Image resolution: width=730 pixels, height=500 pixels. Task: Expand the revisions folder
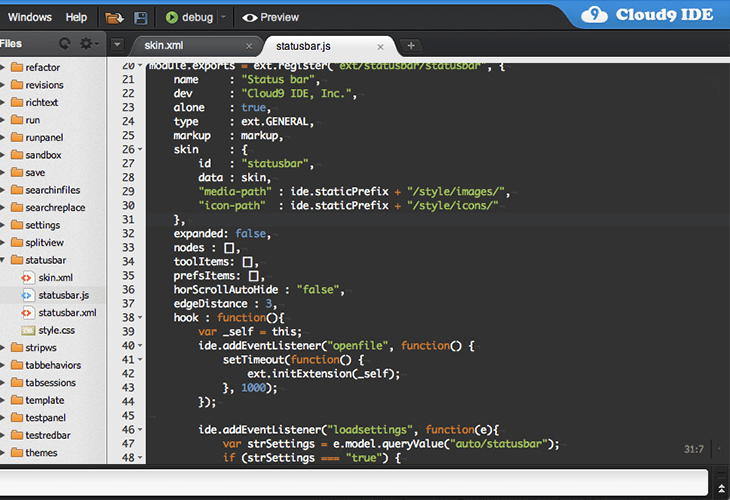click(2, 85)
